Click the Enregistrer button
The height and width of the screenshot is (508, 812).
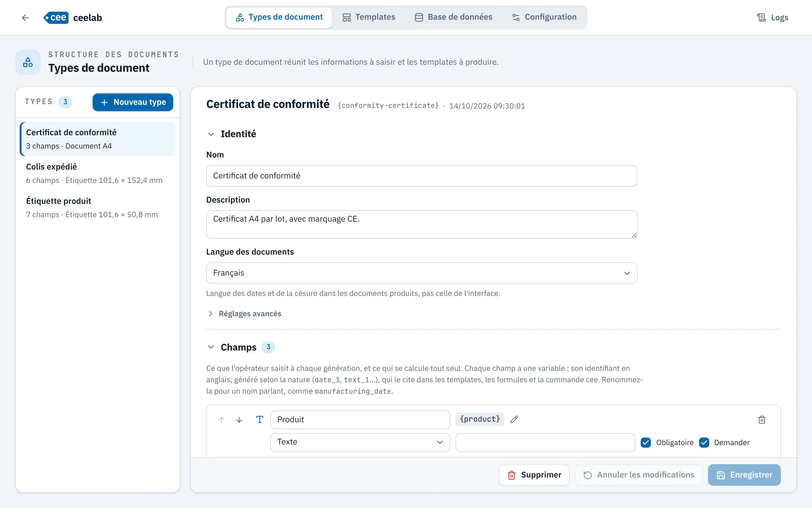(x=744, y=475)
